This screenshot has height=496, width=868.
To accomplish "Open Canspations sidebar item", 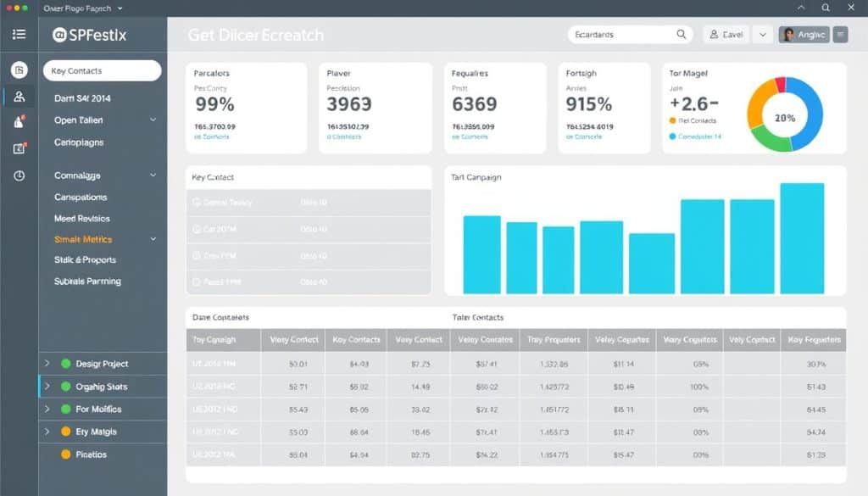I will tap(81, 197).
